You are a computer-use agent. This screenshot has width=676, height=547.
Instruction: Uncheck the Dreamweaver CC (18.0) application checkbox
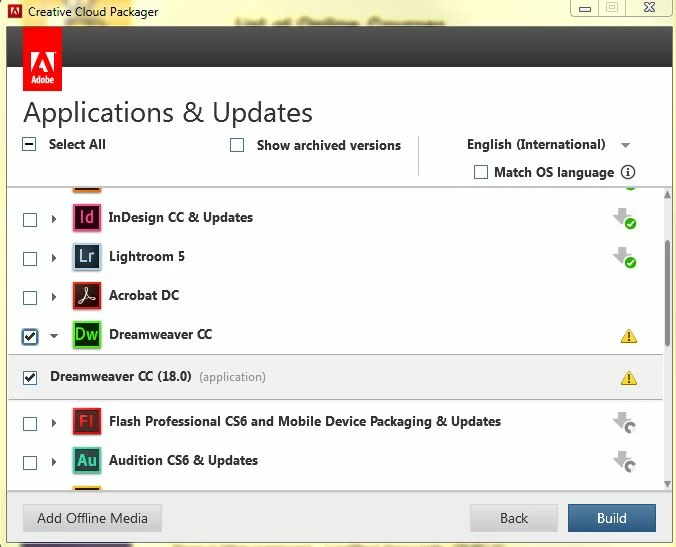coord(30,378)
